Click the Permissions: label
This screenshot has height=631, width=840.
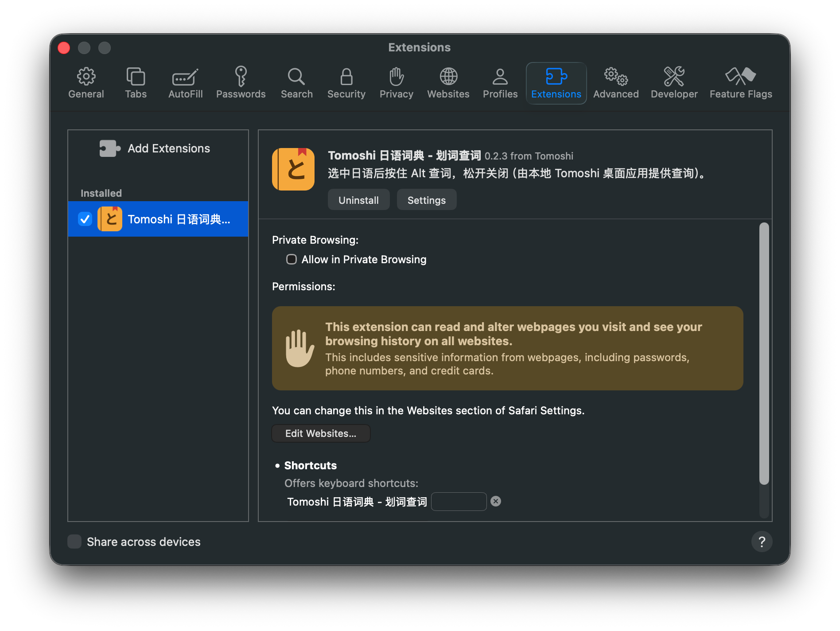(x=303, y=286)
